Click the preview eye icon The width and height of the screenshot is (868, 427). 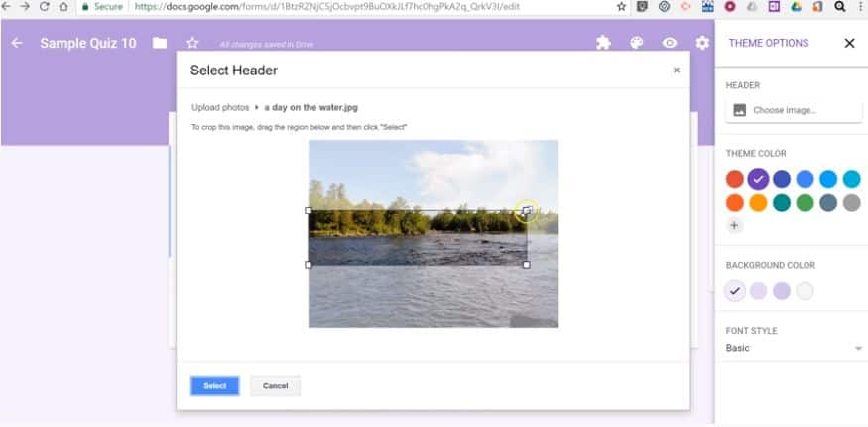pos(670,43)
